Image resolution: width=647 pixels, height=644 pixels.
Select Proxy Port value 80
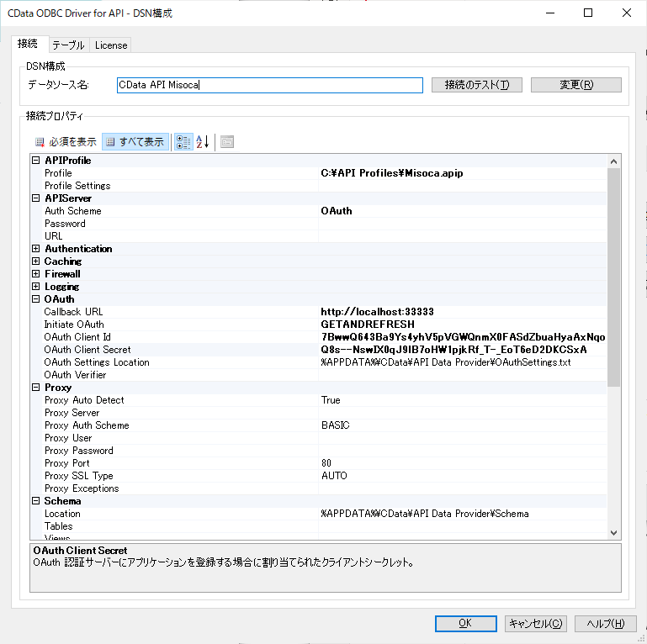pyautogui.click(x=326, y=463)
